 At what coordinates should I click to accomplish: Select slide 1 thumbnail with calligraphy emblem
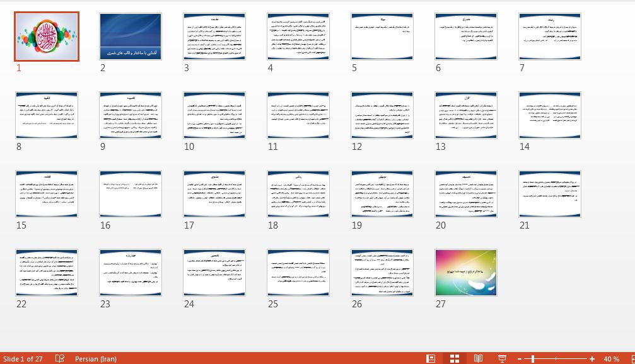click(47, 37)
